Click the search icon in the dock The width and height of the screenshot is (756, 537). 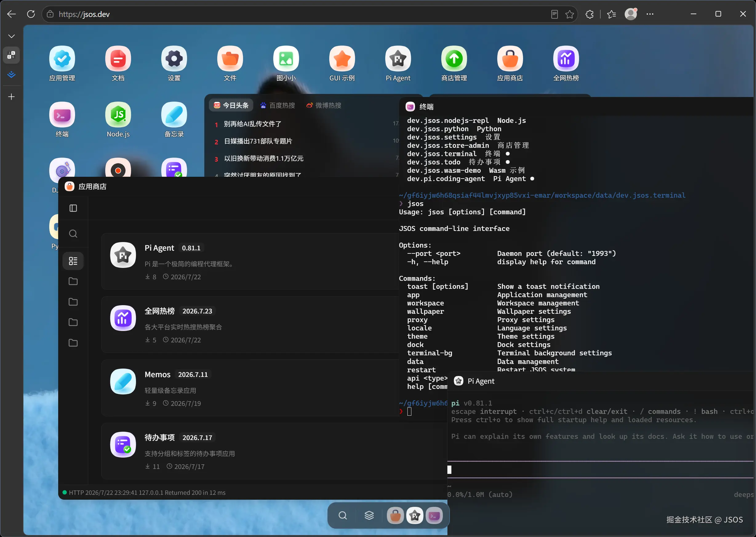point(343,515)
